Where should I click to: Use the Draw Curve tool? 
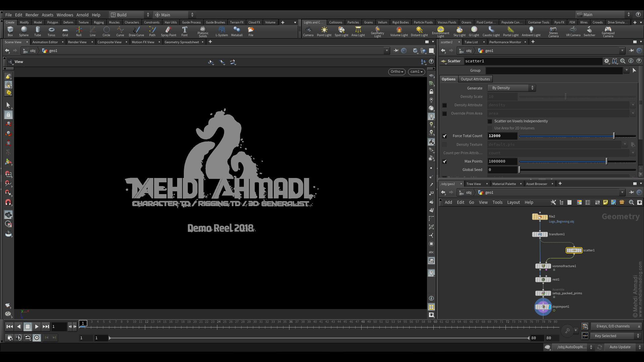136,31
